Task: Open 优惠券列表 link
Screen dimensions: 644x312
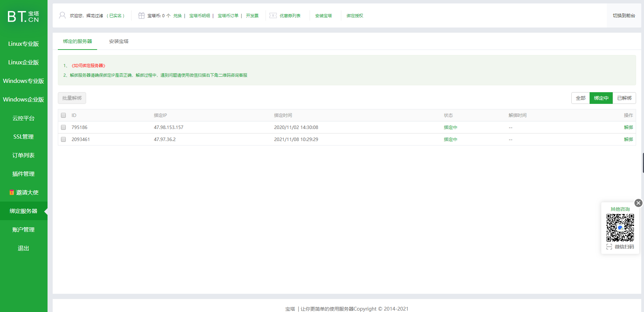Action: point(290,16)
